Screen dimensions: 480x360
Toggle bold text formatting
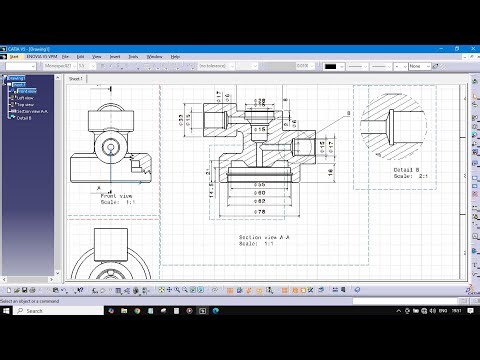click(x=103, y=66)
